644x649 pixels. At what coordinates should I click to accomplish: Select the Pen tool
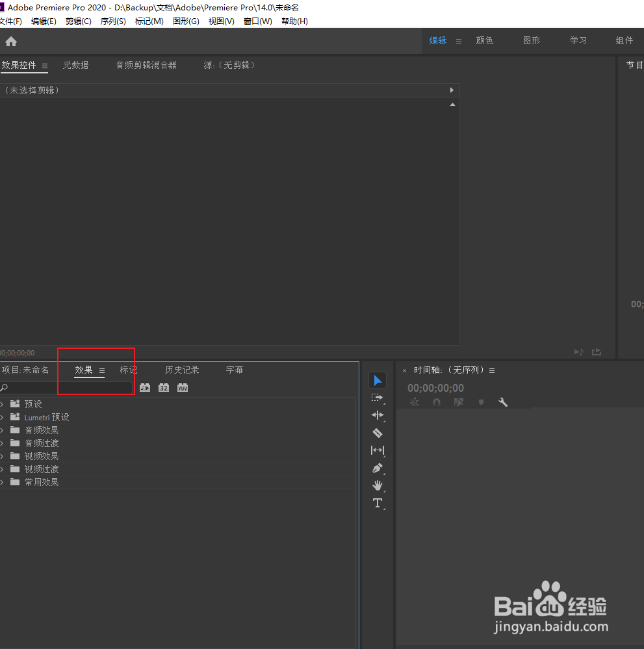(378, 468)
